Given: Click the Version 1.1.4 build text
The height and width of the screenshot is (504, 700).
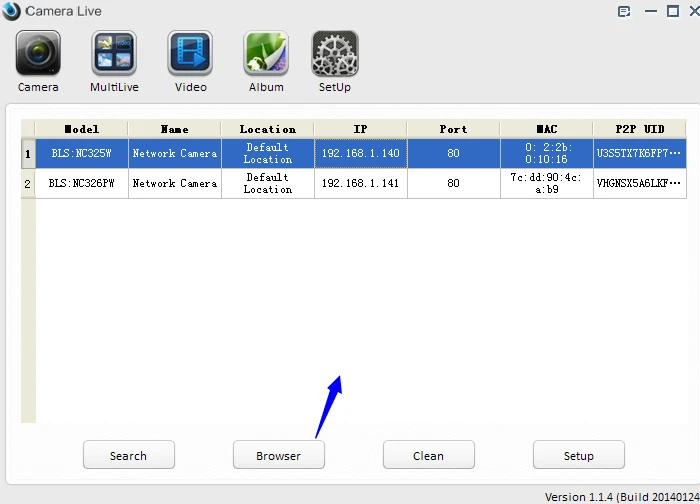Looking at the screenshot, I should 622,497.
